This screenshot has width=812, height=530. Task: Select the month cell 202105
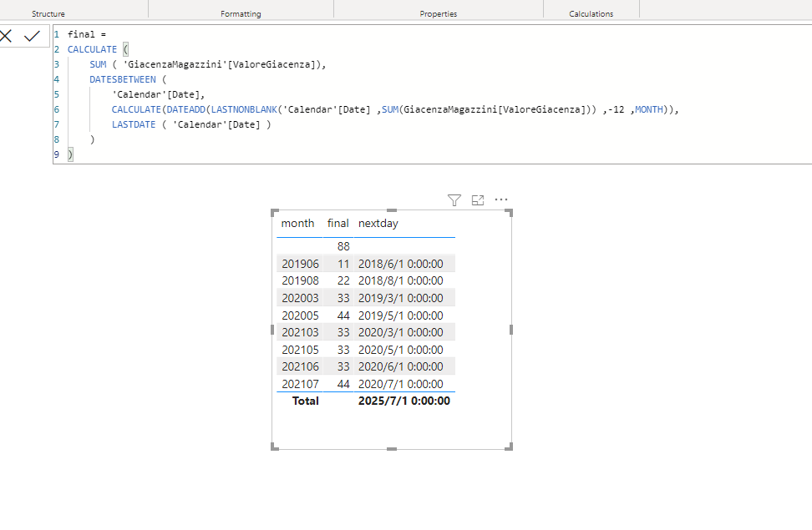click(x=301, y=350)
